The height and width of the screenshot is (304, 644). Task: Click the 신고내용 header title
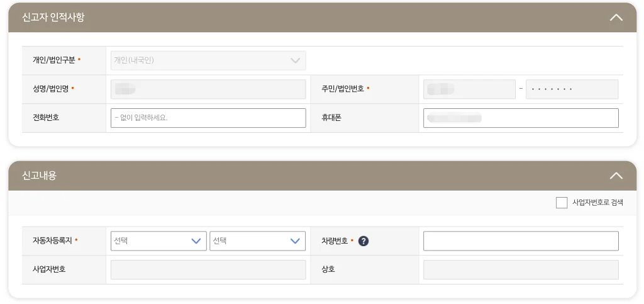(x=40, y=176)
